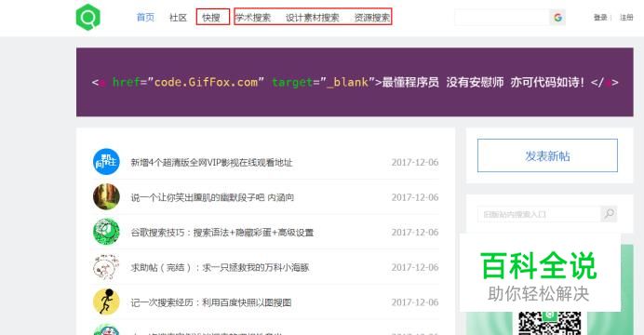Screen dimensions: 644x335
Task: Open post 求助帖（完结）：求一只拯救我的万科小海豚
Action: click(x=220, y=268)
